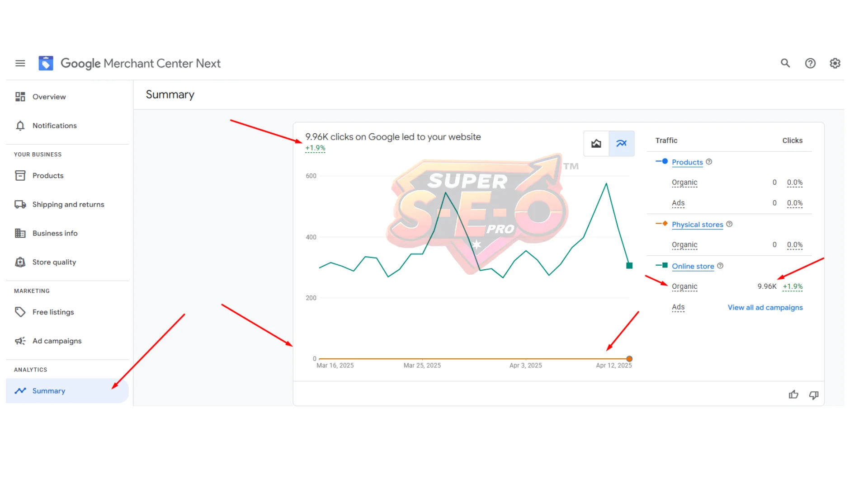Viewport: 868px width, 488px height.
Task: Go to Shipping and returns
Action: tap(68, 204)
